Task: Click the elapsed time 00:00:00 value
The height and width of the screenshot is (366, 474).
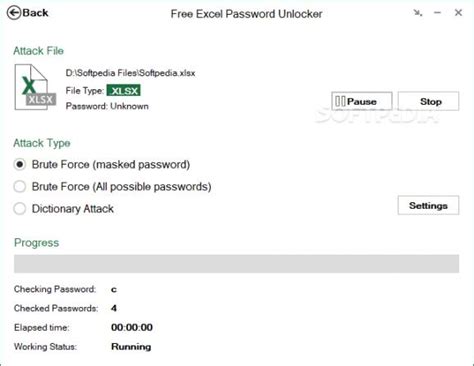Action: (x=132, y=327)
